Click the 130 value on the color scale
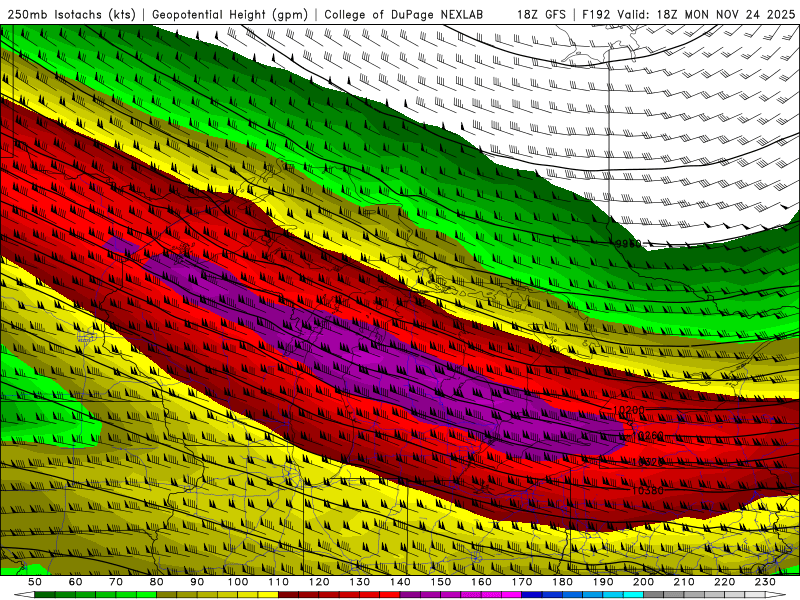Screen dimensions: 800x600 [360, 582]
